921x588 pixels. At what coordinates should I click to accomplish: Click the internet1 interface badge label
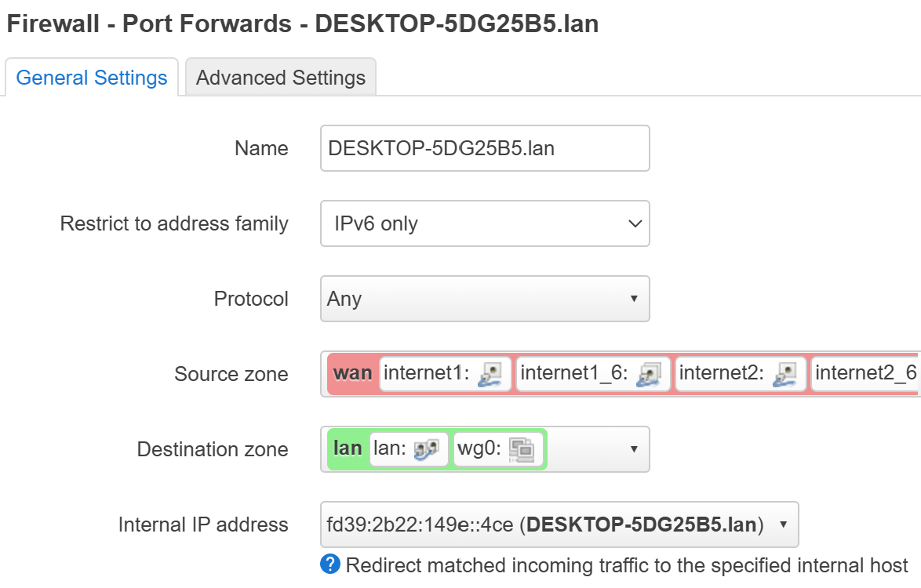(424, 374)
